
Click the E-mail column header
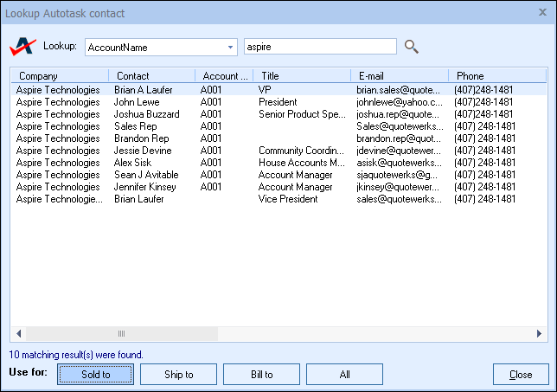click(398, 76)
